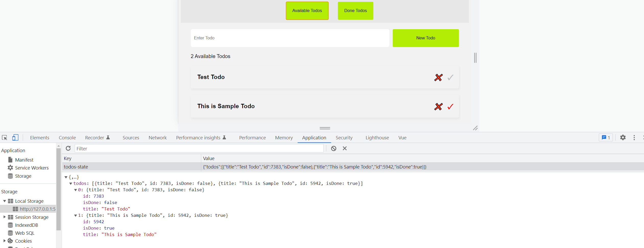Delete 'Test Todo' using the red X
The image size is (644, 248).
click(438, 77)
